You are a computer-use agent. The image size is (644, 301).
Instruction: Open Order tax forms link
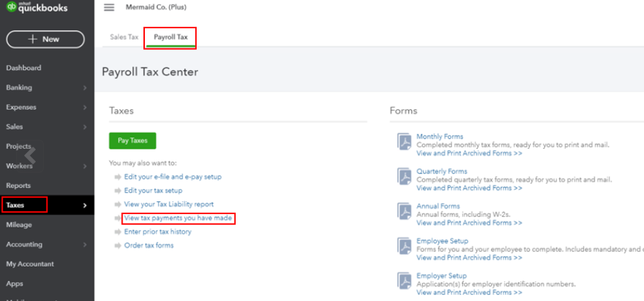pyautogui.click(x=149, y=245)
